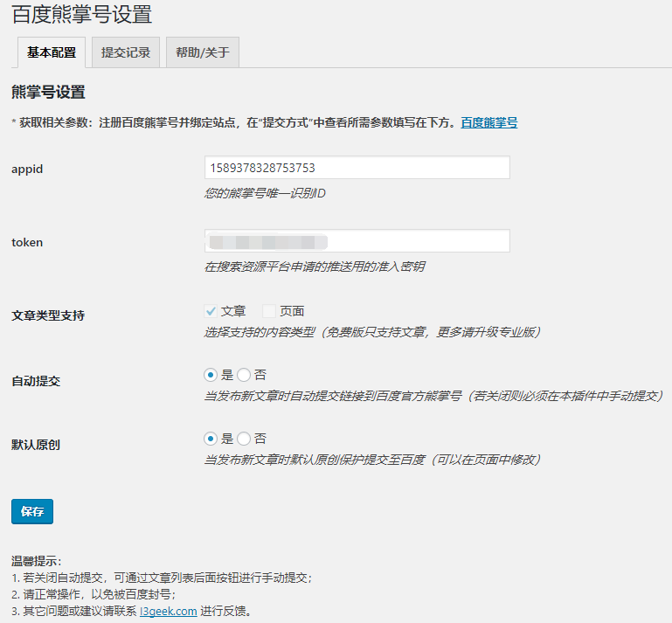Viewport: 672px width, 623px height.
Task: Click the 熊掌号设置 section heading
Action: (x=48, y=92)
